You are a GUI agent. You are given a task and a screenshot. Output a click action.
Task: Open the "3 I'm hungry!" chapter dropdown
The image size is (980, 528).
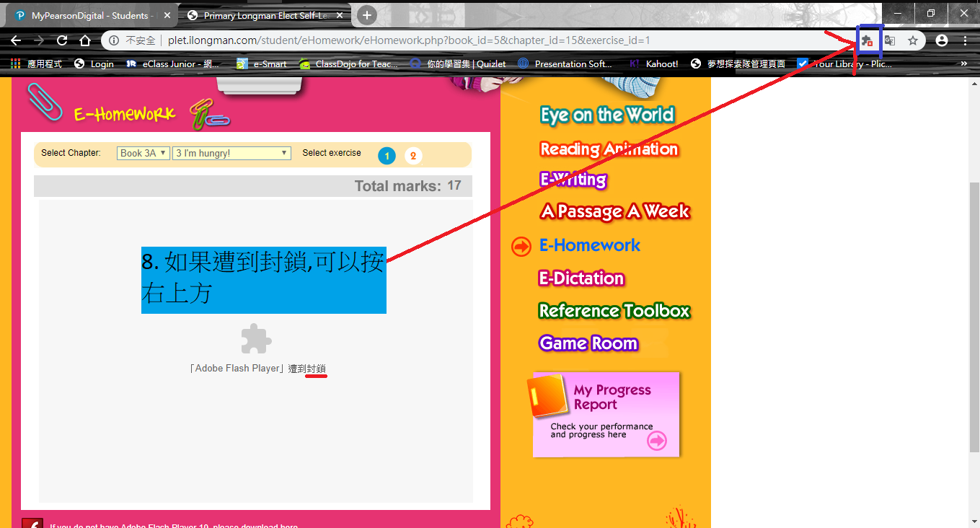(231, 153)
